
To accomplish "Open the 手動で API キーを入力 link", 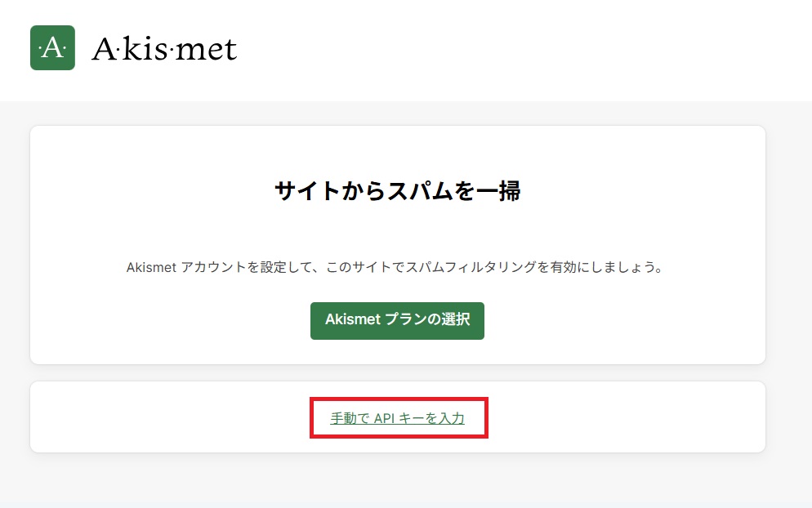I will tap(398, 418).
